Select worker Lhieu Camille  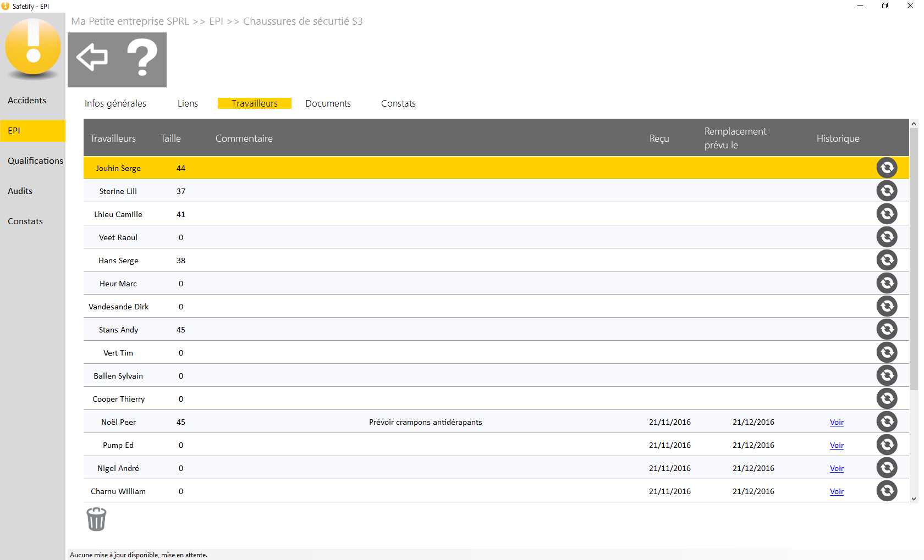pyautogui.click(x=118, y=214)
